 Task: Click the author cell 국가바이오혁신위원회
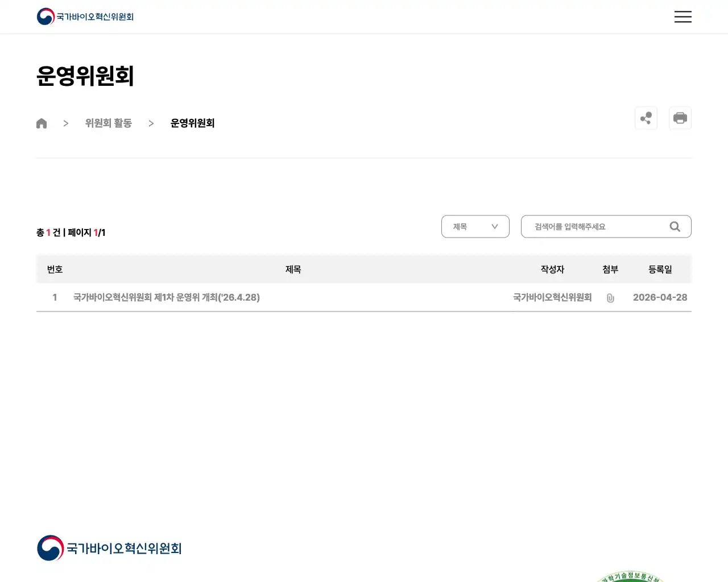pyautogui.click(x=552, y=297)
